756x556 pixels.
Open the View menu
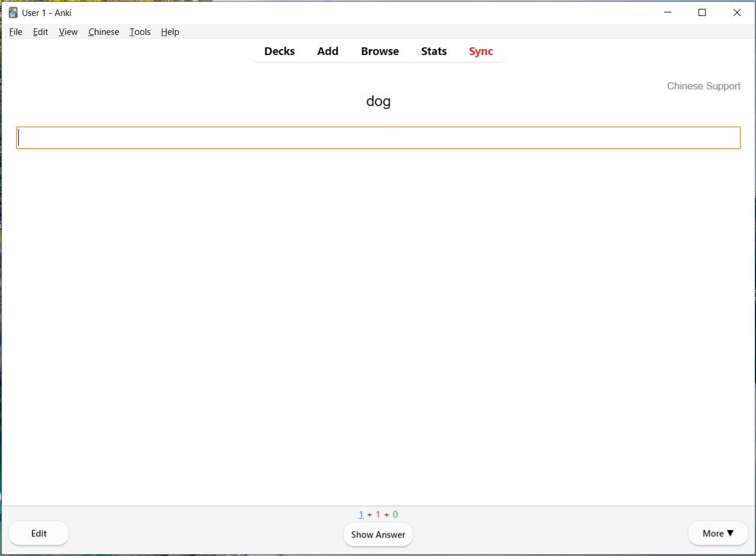tap(68, 32)
